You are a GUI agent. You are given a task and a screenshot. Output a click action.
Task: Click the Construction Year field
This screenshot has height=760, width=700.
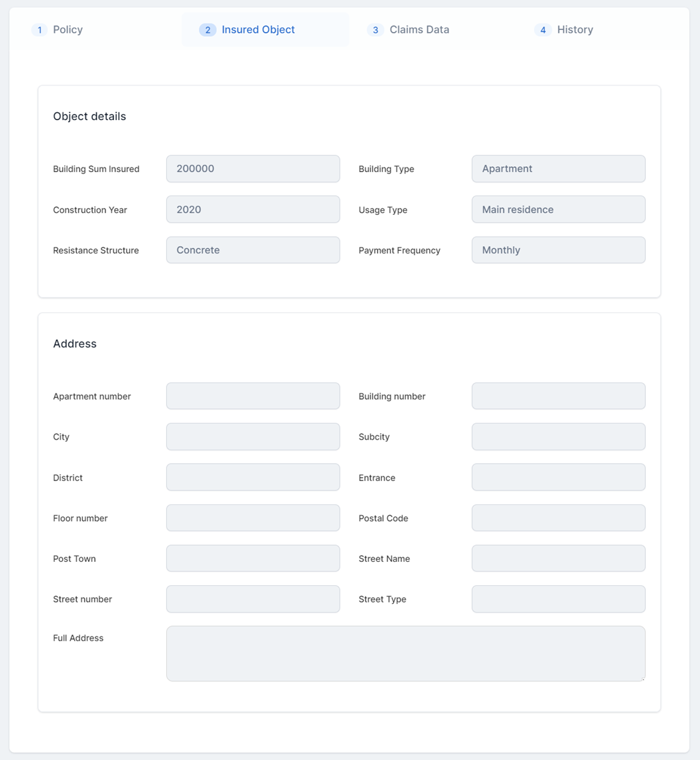pos(253,210)
